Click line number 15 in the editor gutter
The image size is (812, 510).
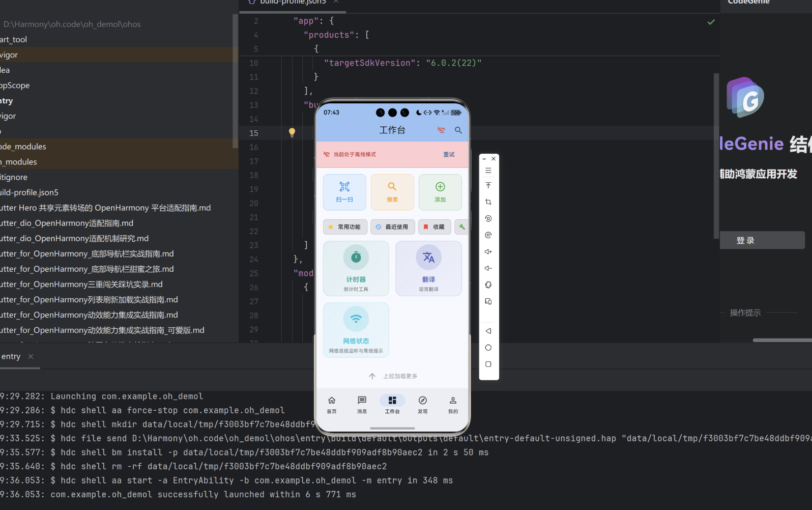point(254,133)
